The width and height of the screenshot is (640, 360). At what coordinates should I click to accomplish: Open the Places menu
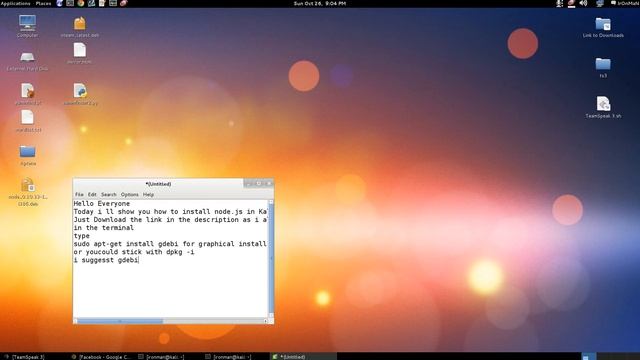pyautogui.click(x=43, y=3)
